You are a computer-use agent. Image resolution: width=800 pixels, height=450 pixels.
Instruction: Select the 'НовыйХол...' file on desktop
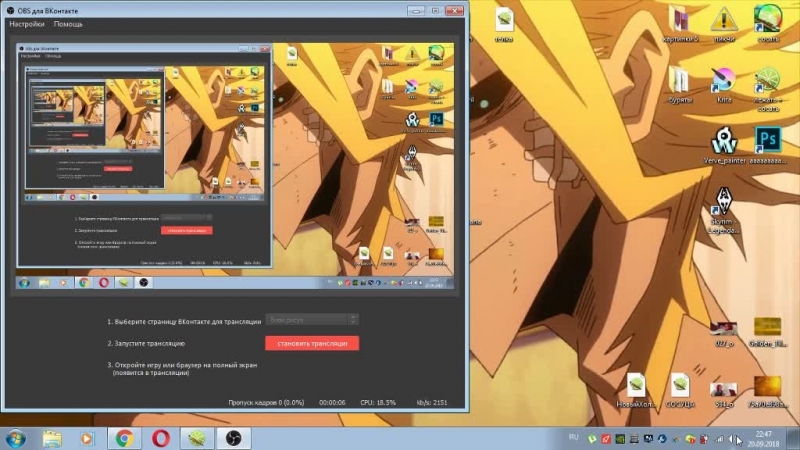coord(636,390)
